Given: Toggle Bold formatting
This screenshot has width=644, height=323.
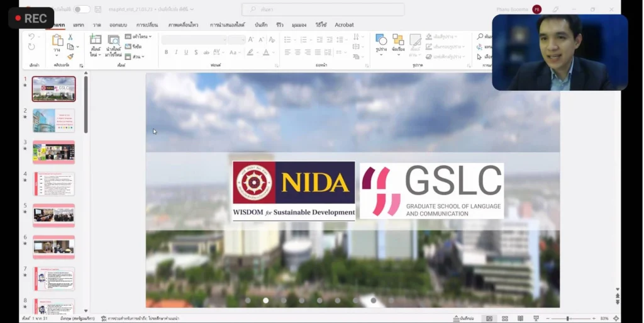Looking at the screenshot, I should [x=166, y=52].
